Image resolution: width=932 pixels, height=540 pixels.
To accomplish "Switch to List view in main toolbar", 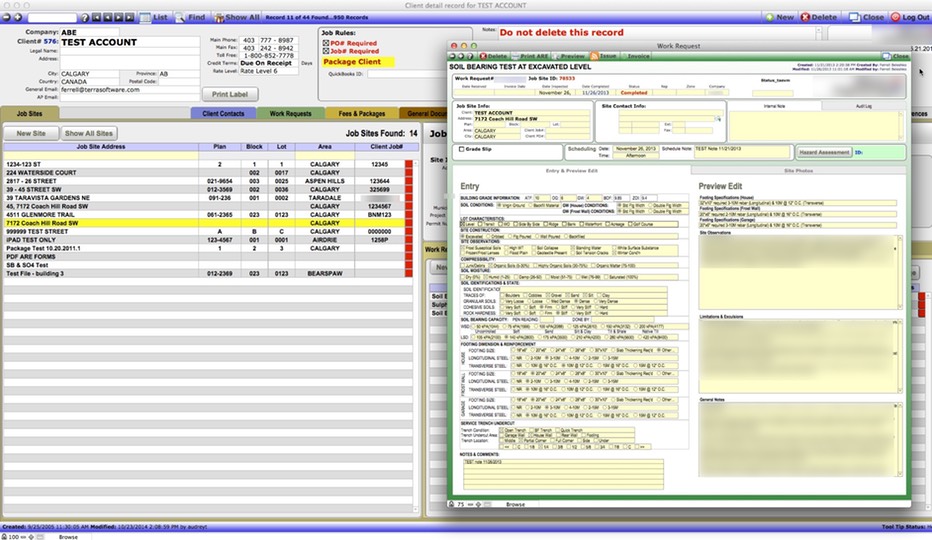I will click(x=154, y=17).
